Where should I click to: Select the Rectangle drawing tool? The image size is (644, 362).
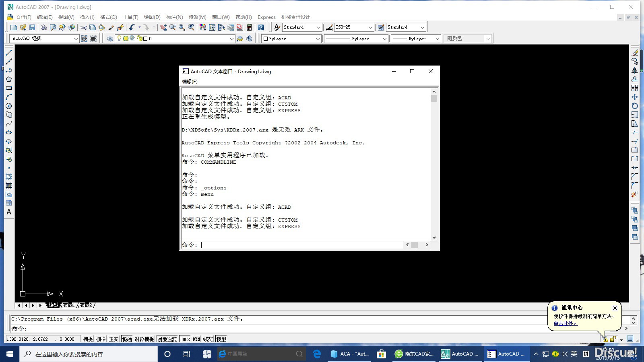click(x=9, y=88)
